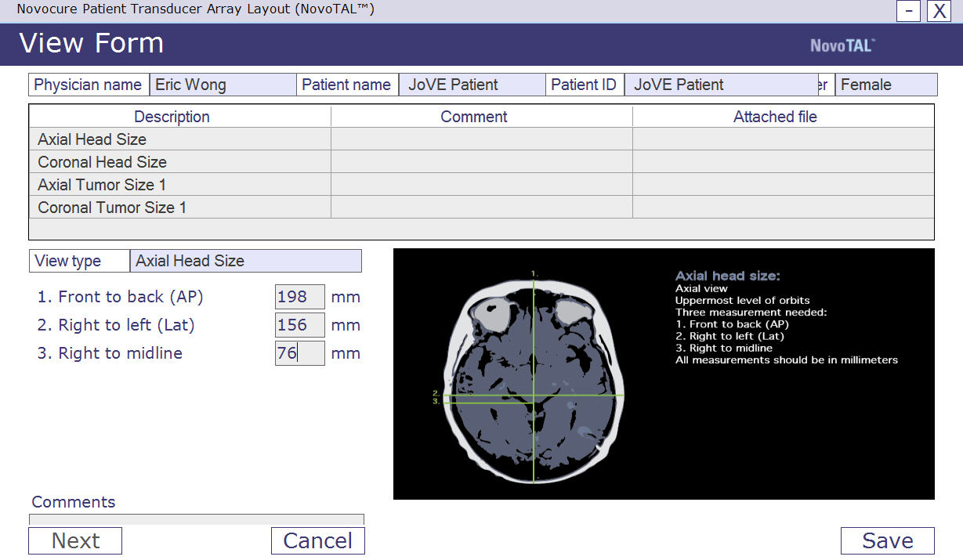Click the Front to back (AP) value field

[x=299, y=297]
